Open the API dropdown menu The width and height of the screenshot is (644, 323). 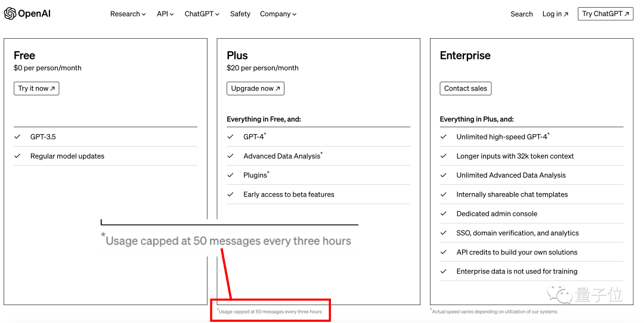[165, 14]
